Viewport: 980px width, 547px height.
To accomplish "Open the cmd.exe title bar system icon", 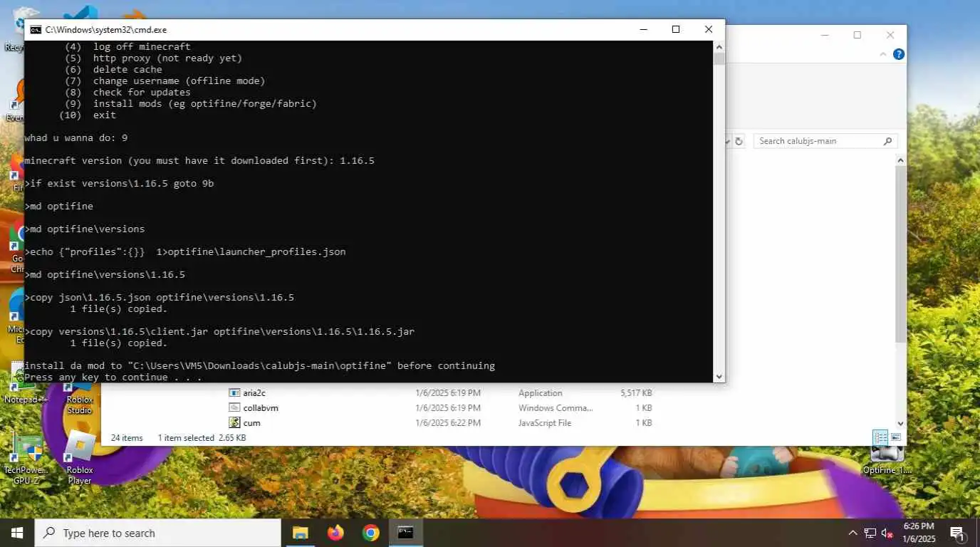I will pyautogui.click(x=35, y=29).
